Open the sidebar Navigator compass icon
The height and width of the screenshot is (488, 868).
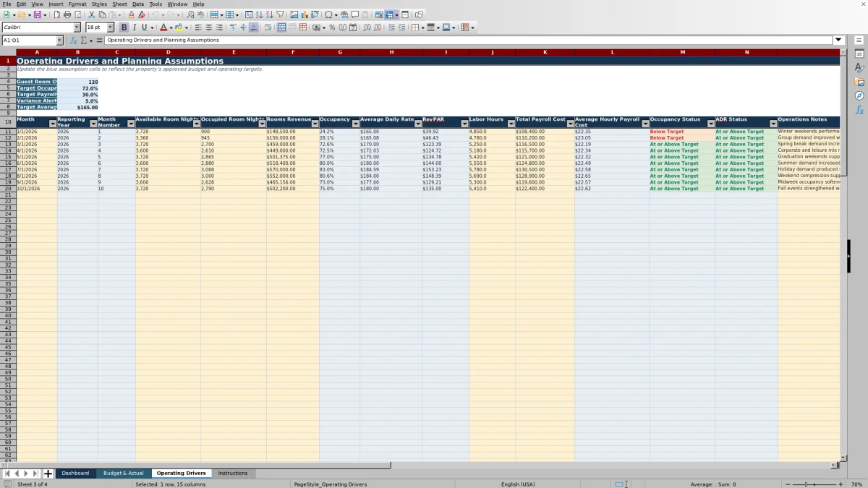tap(859, 95)
